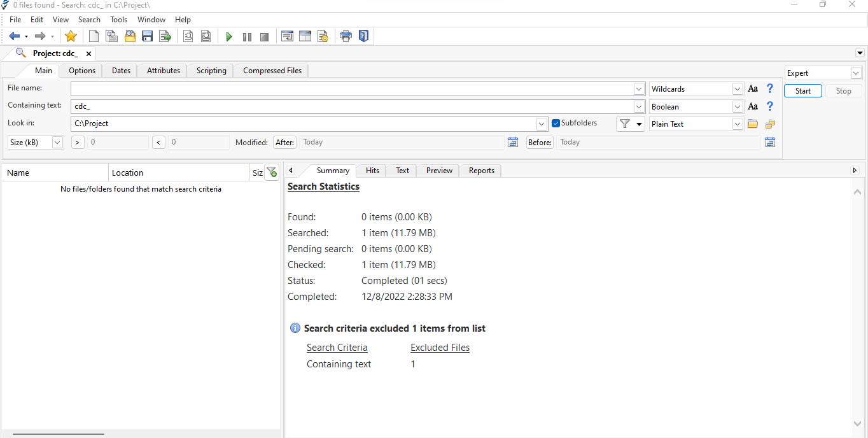Screen dimensions: 868x438
Task: Toggle the greater-than size button
Action: coord(78,143)
